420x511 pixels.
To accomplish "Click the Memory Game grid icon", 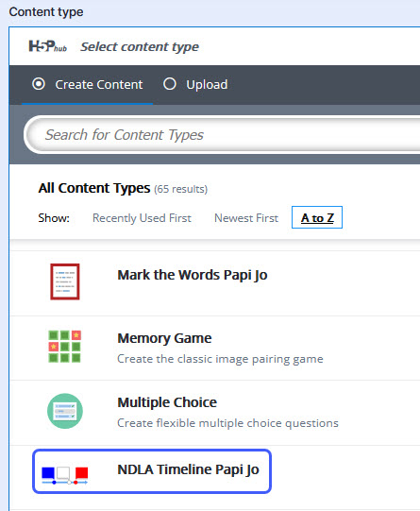I will [x=64, y=346].
